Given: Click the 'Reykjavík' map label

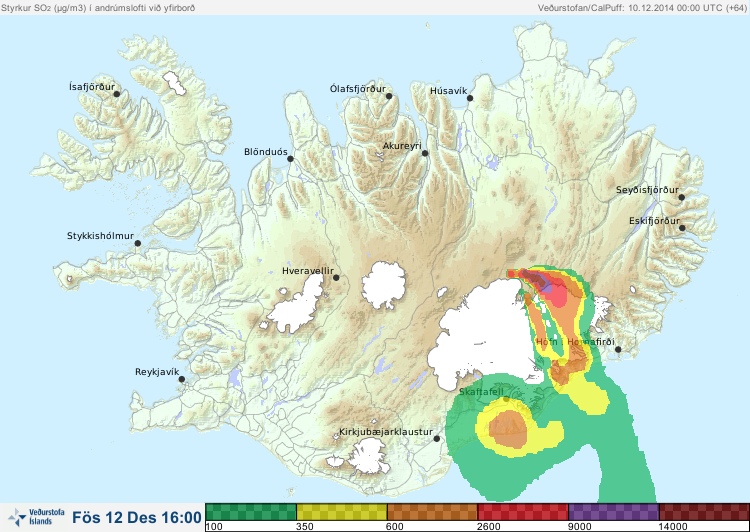Looking at the screenshot, I should (x=157, y=372).
